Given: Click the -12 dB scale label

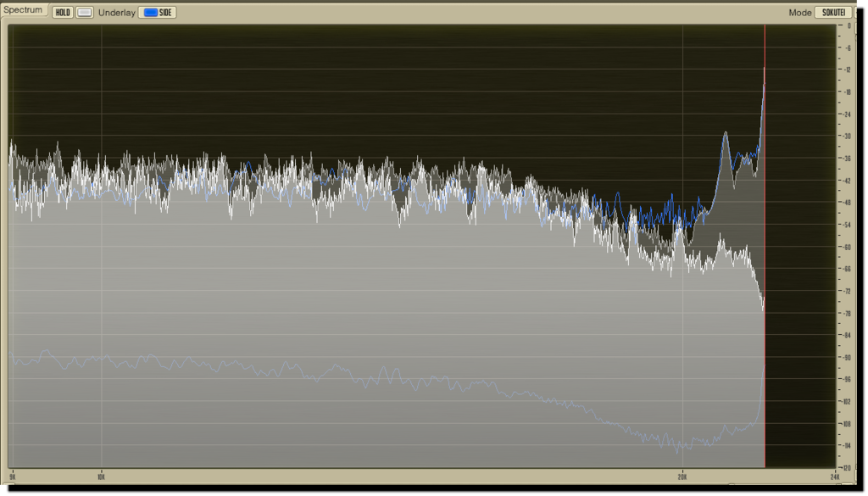Looking at the screenshot, I should [848, 70].
